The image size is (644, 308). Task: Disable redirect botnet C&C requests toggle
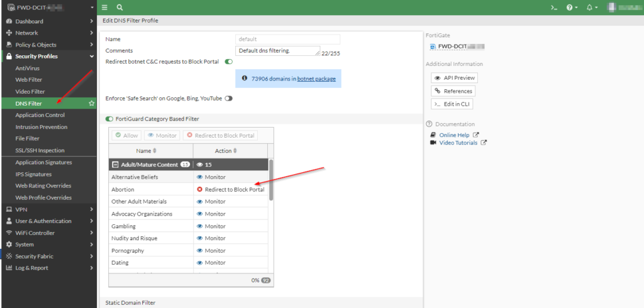[229, 62]
